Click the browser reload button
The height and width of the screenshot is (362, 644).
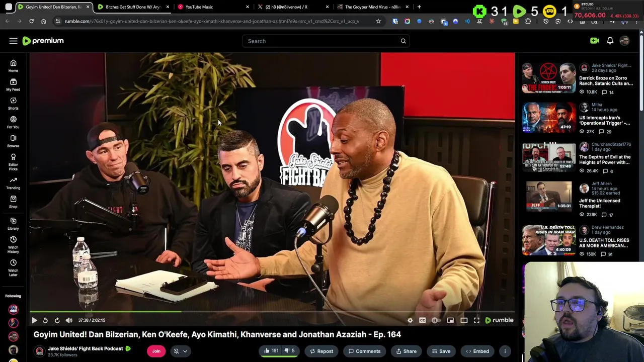(31, 21)
